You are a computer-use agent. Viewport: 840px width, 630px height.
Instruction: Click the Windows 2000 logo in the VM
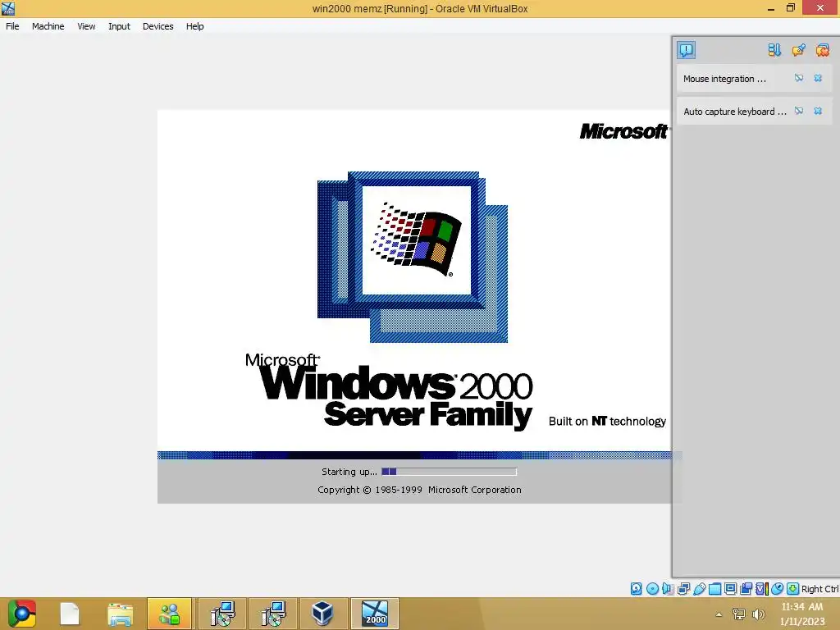click(x=413, y=256)
